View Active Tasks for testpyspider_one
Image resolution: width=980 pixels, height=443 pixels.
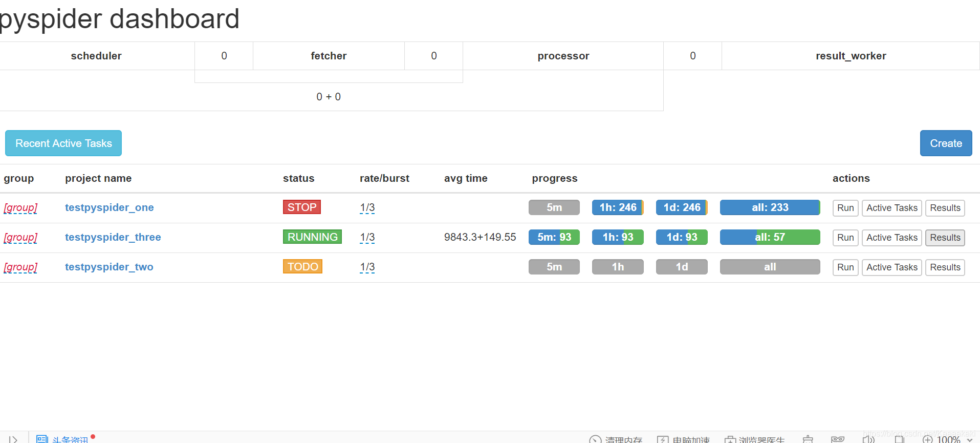pos(892,208)
